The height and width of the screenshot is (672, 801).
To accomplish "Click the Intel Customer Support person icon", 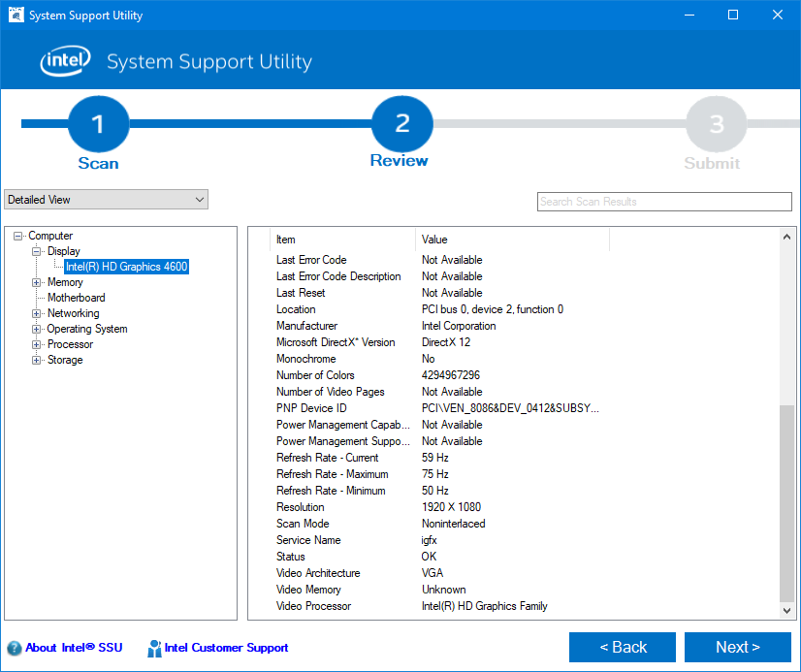I will (154, 649).
